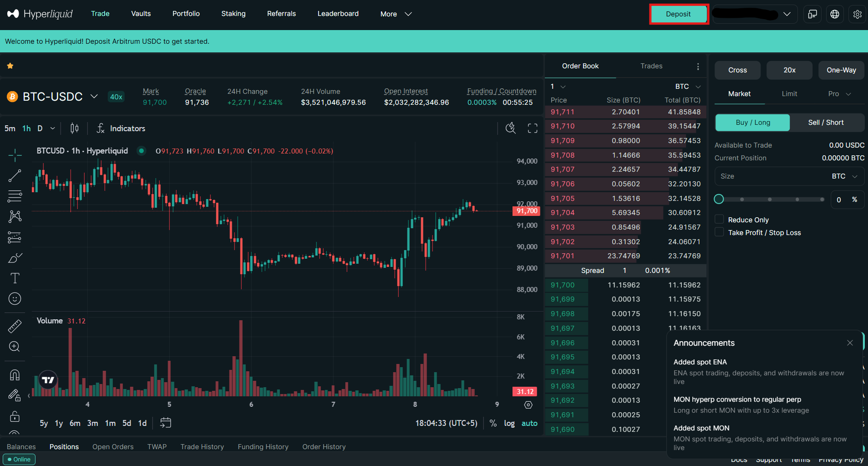Image resolution: width=868 pixels, height=466 pixels.
Task: Open candlestick chart type selector
Action: (75, 128)
